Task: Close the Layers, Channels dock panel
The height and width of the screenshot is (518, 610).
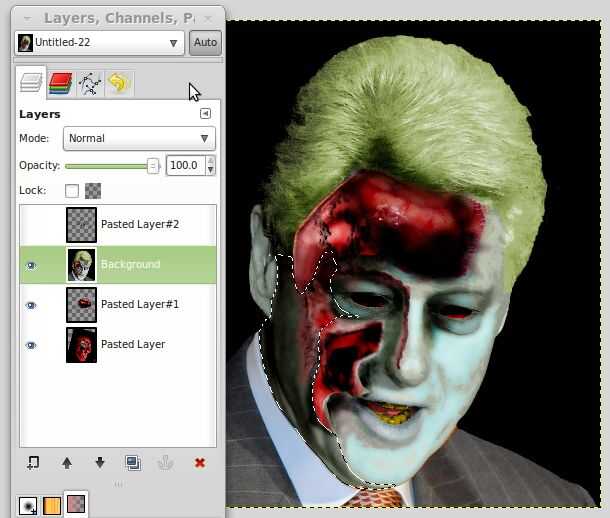Action: 209,18
